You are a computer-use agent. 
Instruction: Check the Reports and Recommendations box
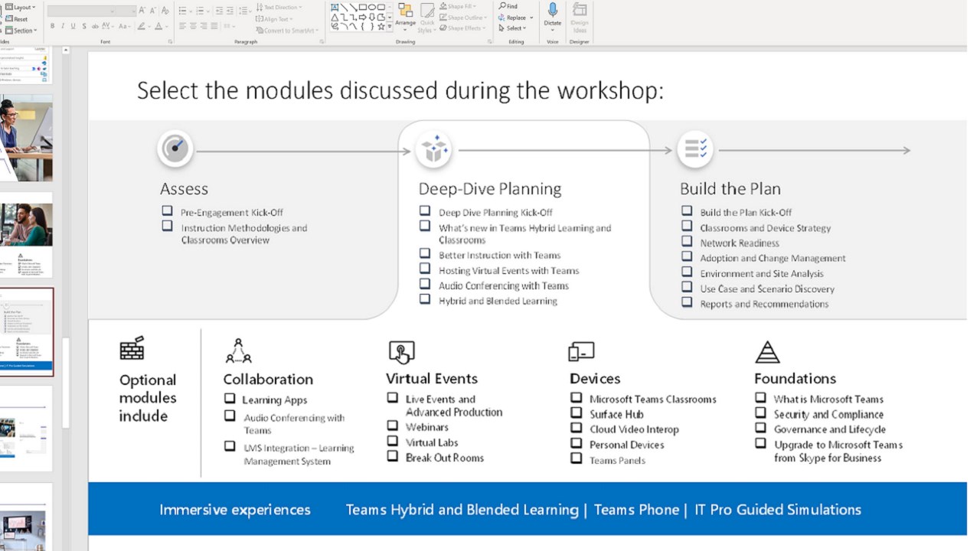[687, 302]
